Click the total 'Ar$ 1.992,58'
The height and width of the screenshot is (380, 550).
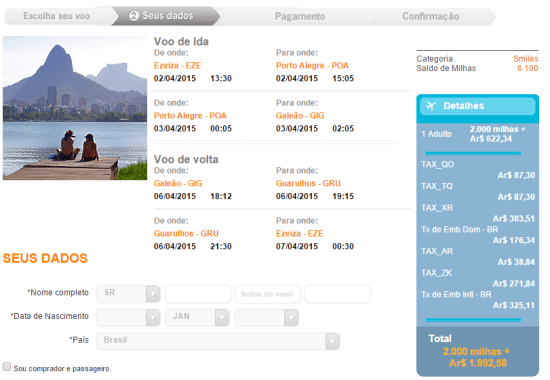click(478, 363)
